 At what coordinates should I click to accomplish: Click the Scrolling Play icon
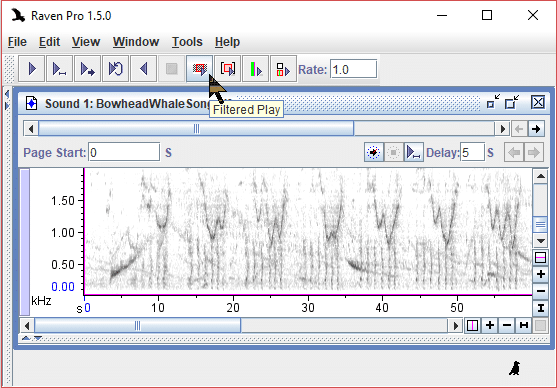click(x=87, y=69)
